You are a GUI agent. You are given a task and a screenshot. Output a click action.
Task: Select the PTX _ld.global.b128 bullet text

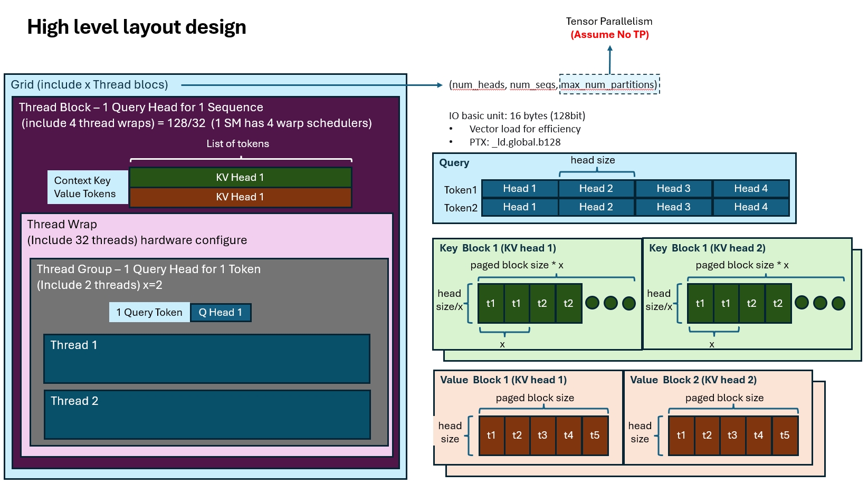[x=514, y=142]
